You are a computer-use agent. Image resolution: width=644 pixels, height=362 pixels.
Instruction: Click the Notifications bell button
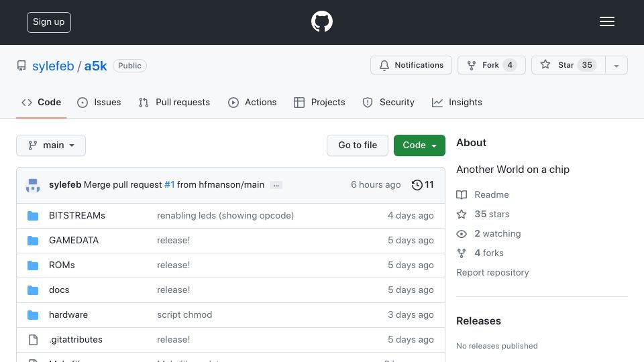point(411,65)
